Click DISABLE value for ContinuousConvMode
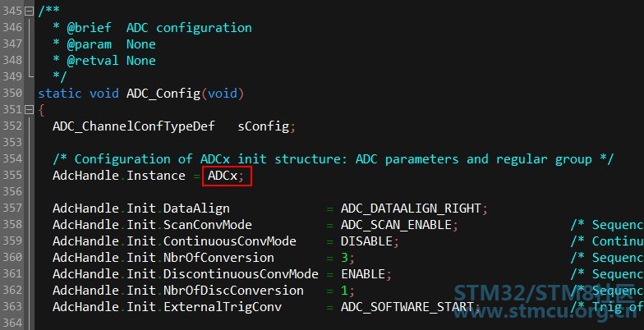The width and height of the screenshot is (644, 330). click(366, 241)
